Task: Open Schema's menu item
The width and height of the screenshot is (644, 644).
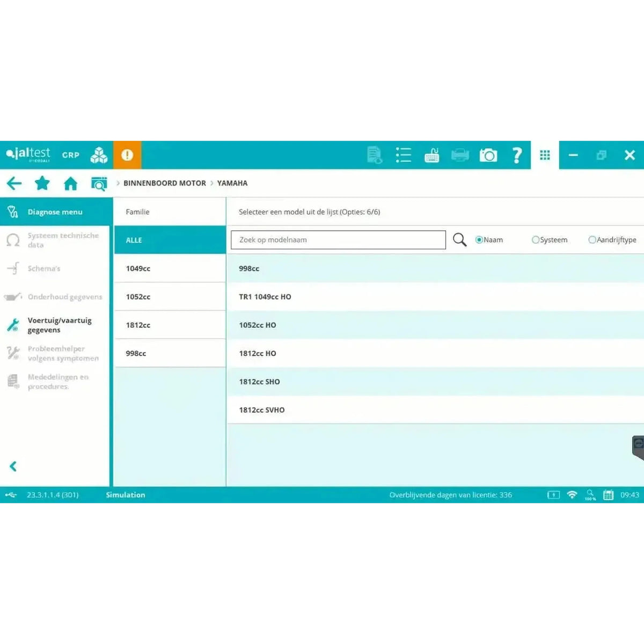Action: coord(55,268)
